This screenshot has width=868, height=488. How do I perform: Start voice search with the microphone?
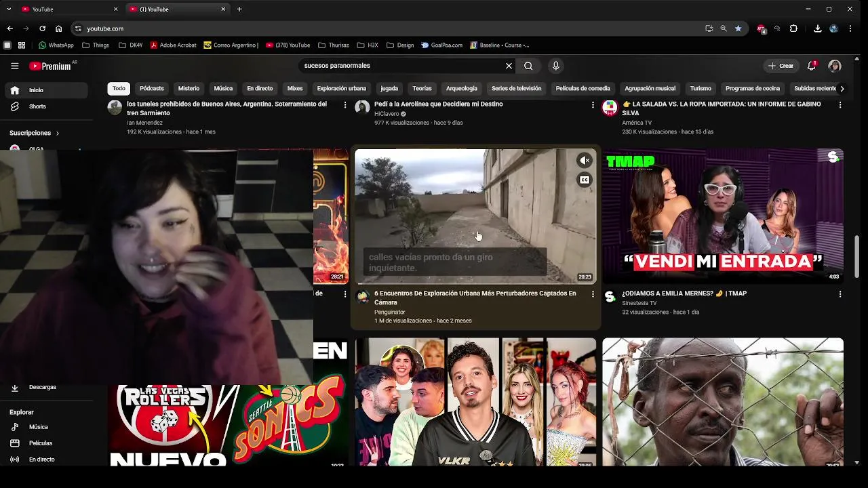555,66
